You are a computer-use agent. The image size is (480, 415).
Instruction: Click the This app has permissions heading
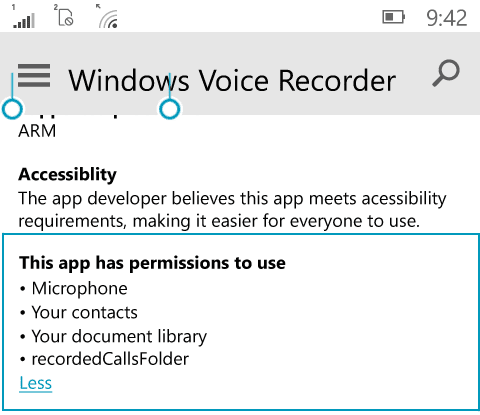152,263
